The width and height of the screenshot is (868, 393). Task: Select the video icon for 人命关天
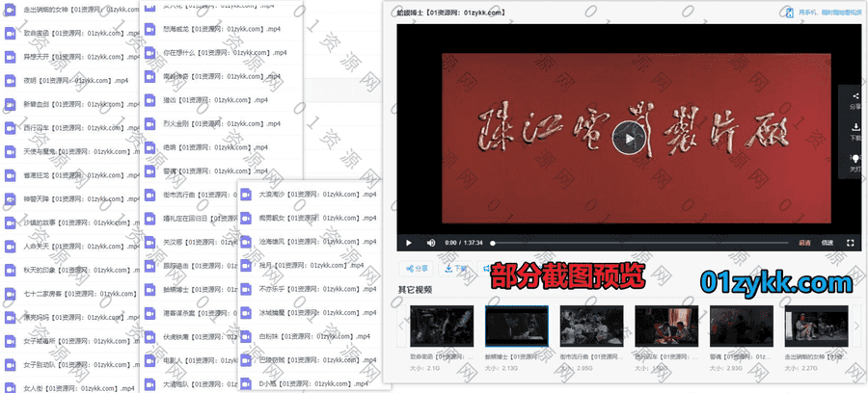[x=10, y=247]
